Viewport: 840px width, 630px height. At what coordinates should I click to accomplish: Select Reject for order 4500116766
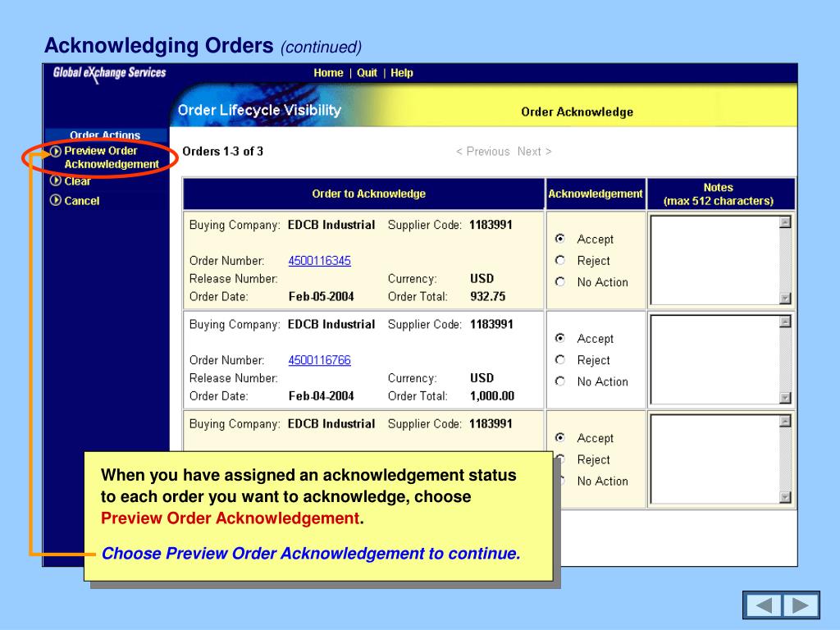560,360
